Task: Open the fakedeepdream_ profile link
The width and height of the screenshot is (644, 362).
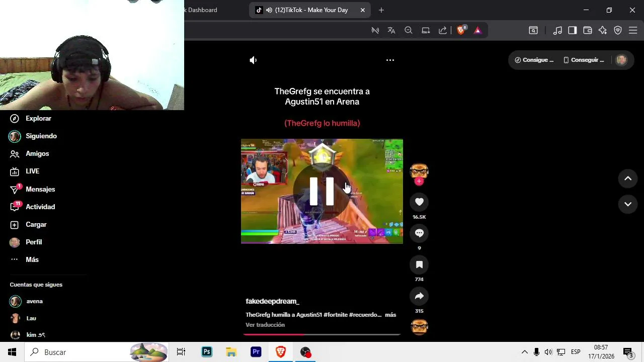Action: click(x=272, y=301)
